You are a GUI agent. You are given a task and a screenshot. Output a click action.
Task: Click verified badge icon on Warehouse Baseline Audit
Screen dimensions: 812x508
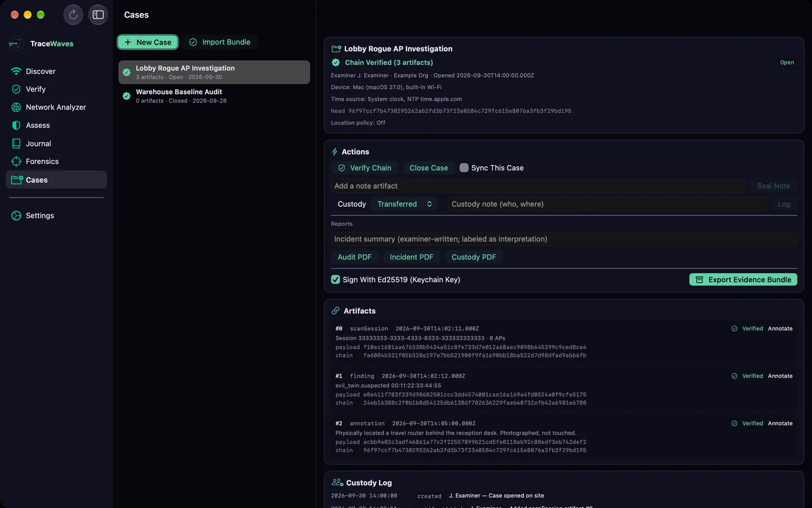point(127,96)
